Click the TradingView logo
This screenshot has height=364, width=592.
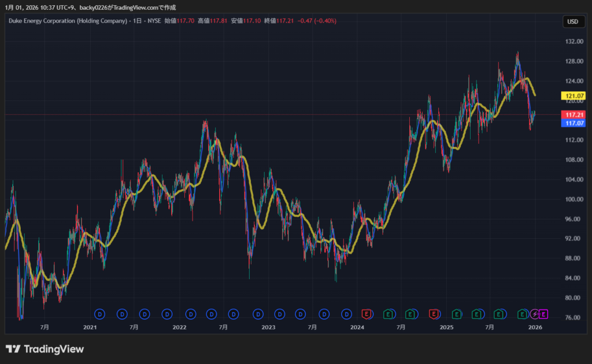[x=45, y=349]
